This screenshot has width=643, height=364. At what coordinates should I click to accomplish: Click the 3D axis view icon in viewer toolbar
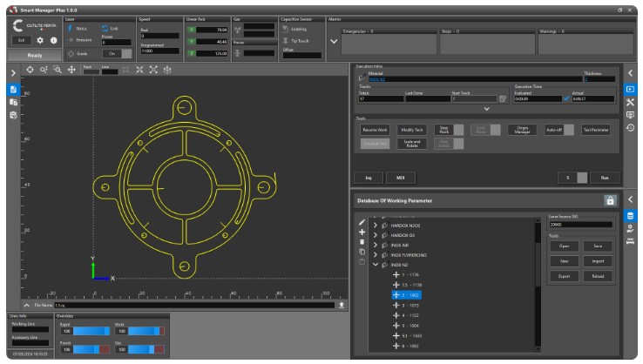[167, 70]
